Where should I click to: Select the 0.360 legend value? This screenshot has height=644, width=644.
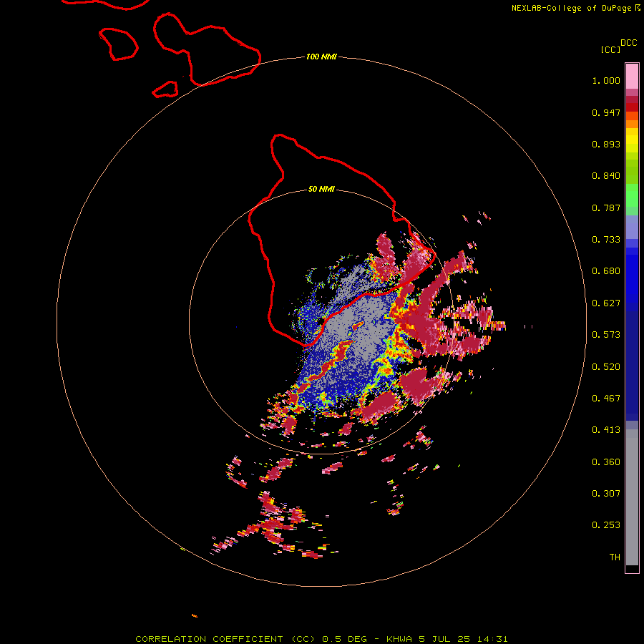pos(606,462)
